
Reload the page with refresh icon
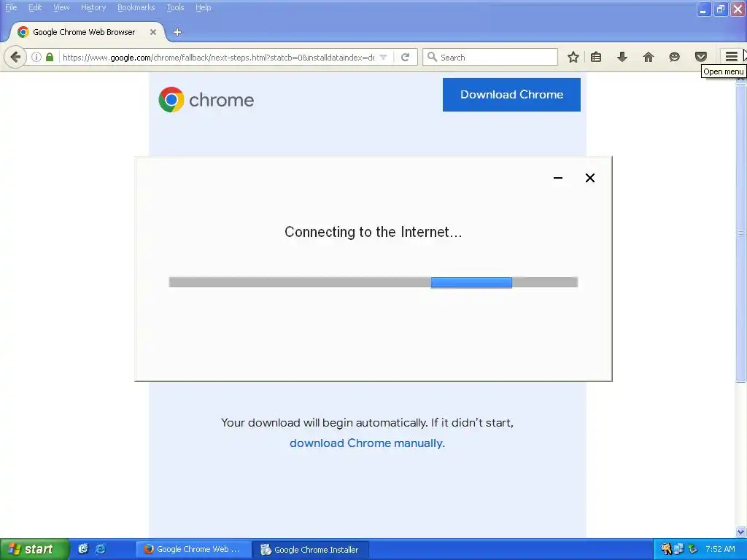[406, 57]
